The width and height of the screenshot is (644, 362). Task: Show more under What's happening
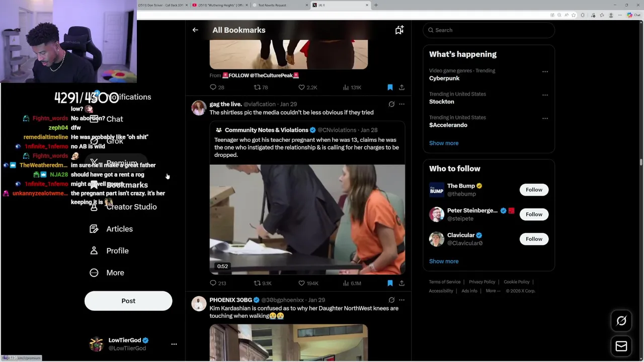click(444, 143)
